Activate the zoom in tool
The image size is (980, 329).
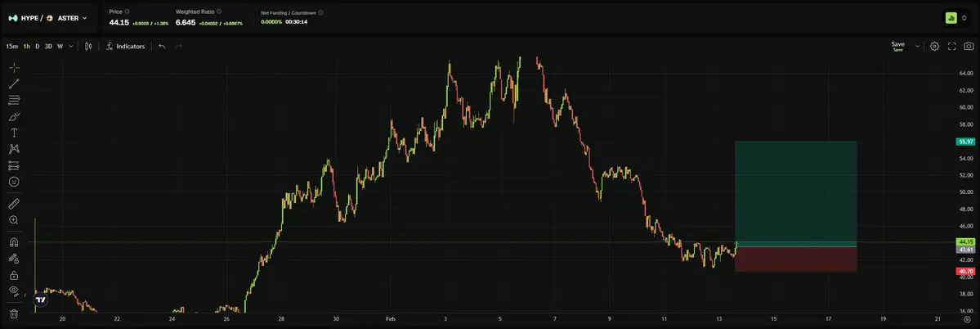coord(14,220)
